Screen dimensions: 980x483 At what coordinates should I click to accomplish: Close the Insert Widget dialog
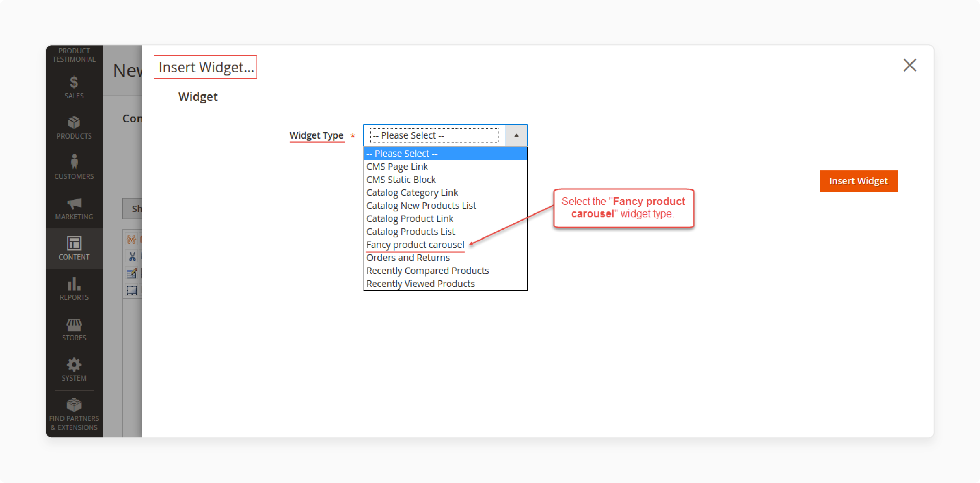click(x=909, y=65)
